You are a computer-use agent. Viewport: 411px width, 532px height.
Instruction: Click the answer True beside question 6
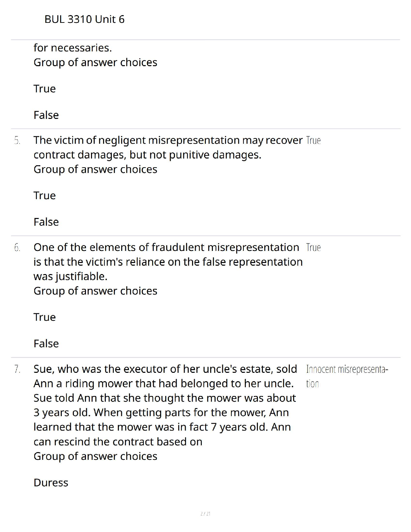[314, 248]
